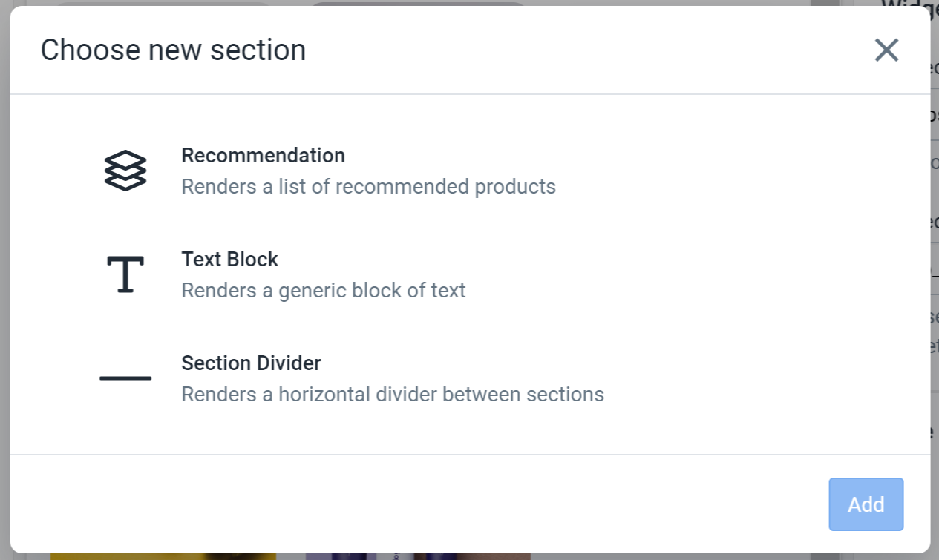
Task: Click the Widget panel heading at top right
Action: click(x=909, y=3)
